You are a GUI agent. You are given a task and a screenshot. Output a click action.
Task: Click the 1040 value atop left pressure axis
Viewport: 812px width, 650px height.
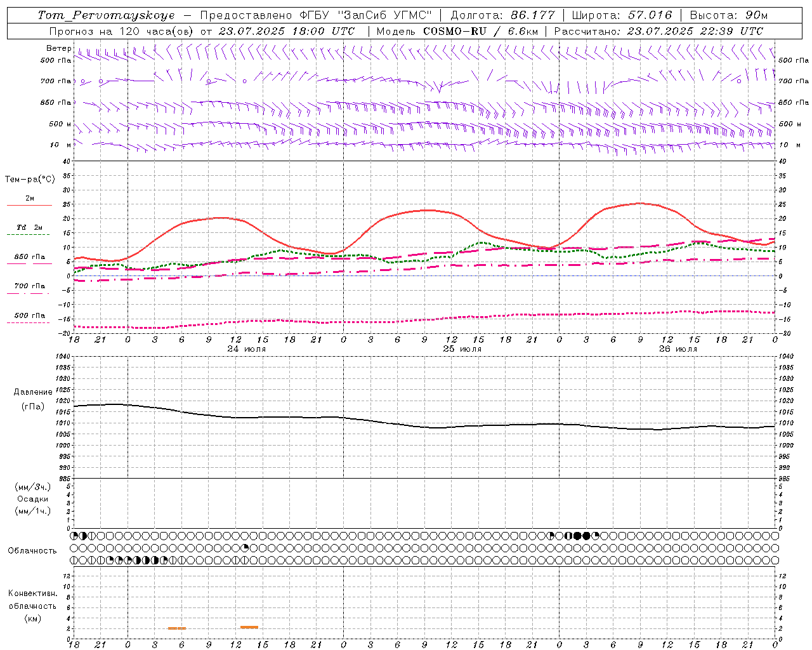pos(63,357)
